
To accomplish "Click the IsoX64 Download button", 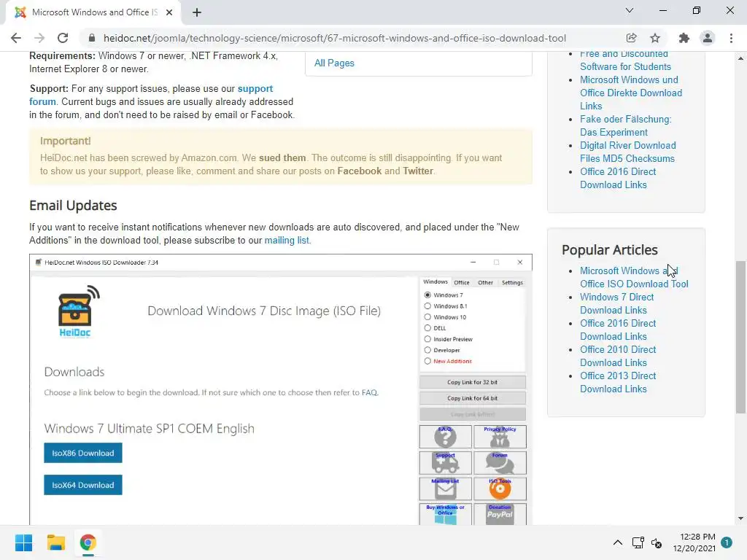I will point(83,485).
